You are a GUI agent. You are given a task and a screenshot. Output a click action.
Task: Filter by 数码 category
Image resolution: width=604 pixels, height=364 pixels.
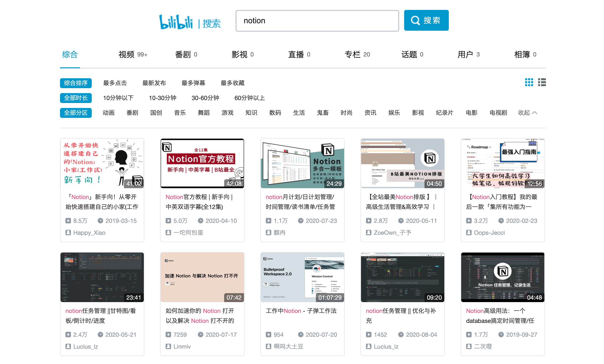coord(275,113)
